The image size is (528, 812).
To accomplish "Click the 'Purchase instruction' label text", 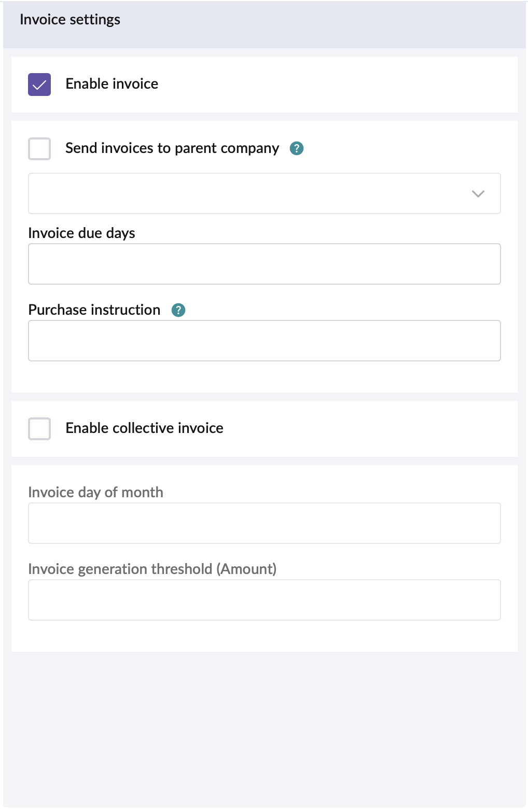I will 94,310.
